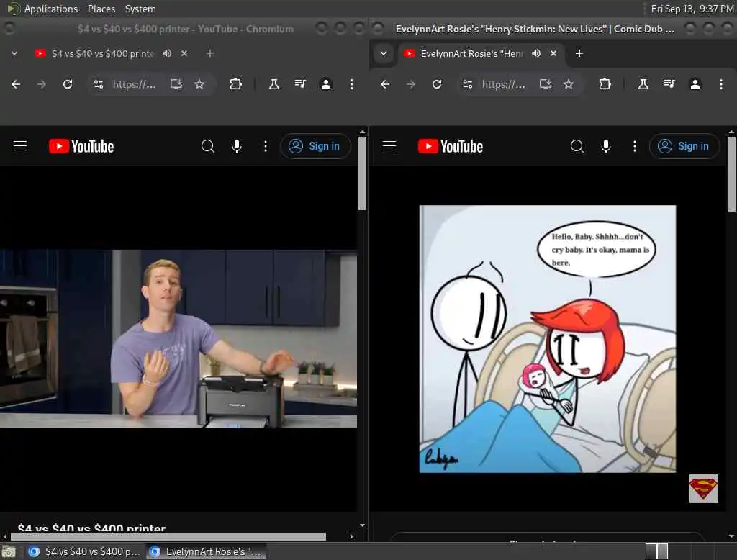Mute the EvelynnArt Rosie's tab via speaker icon
Viewport: 737px width, 560px height.
pos(536,53)
